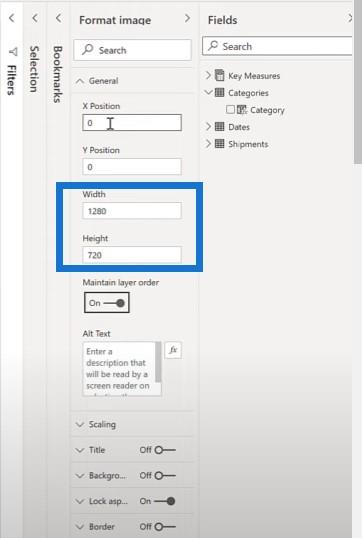Click the Filters funnel icon
362x538 pixels.
click(x=13, y=52)
